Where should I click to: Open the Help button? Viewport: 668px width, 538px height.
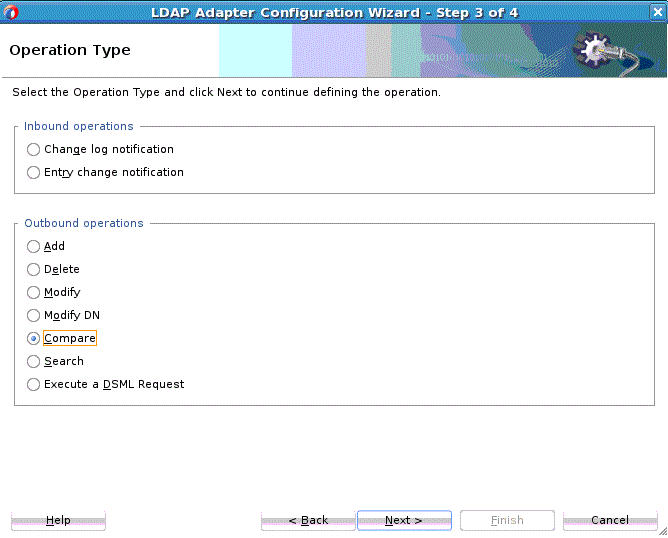pos(58,521)
